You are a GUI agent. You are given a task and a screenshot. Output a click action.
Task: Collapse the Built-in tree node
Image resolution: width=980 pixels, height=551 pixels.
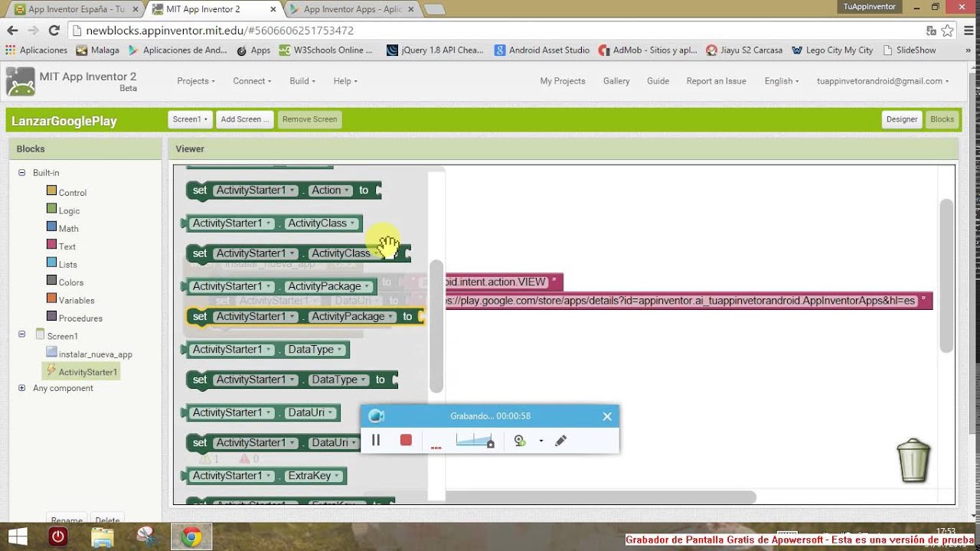pyautogui.click(x=22, y=173)
